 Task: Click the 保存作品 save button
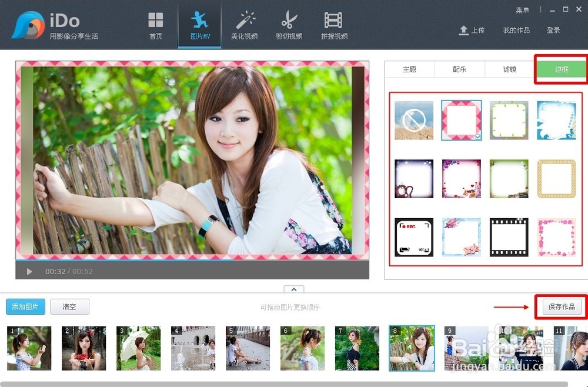562,307
